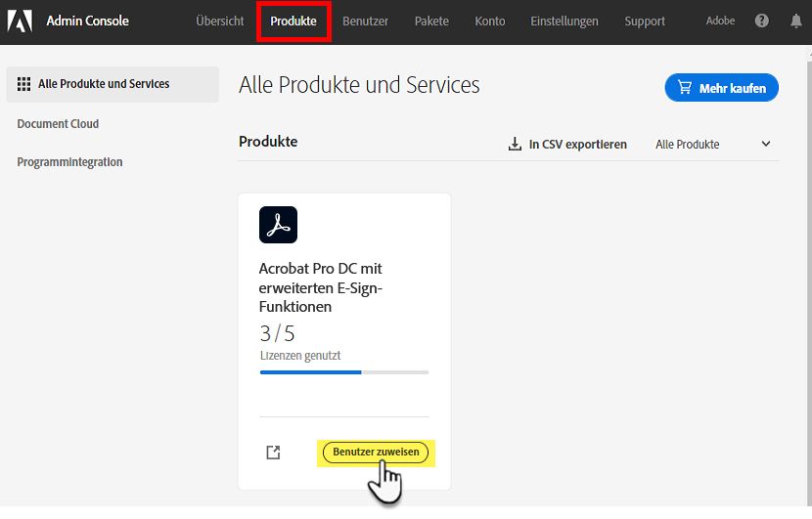Image resolution: width=812 pixels, height=519 pixels.
Task: Open Document Cloud in the sidebar
Action: pyautogui.click(x=58, y=124)
